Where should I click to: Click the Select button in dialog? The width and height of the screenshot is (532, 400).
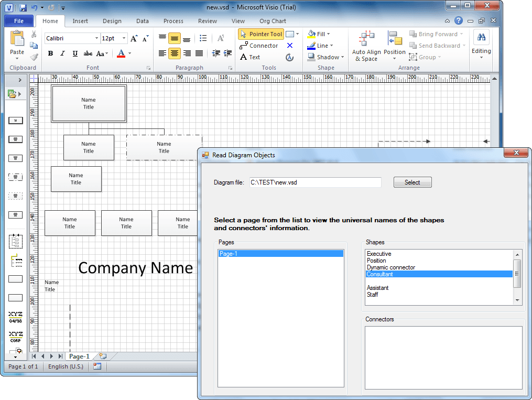pyautogui.click(x=412, y=182)
